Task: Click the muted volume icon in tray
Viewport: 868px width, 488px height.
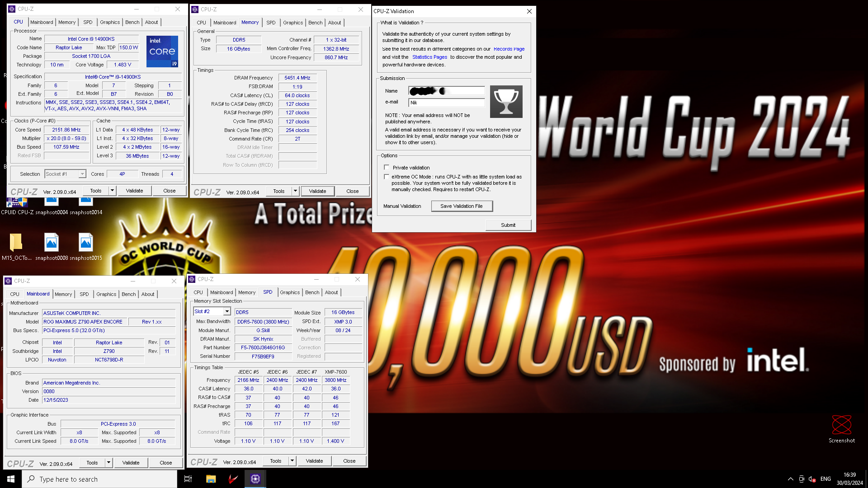Action: click(812, 479)
